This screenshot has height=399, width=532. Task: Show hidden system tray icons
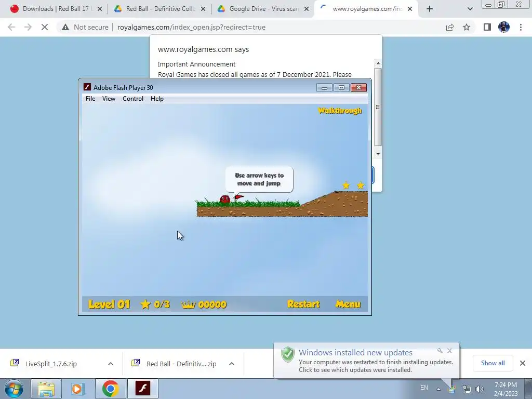coord(438,389)
